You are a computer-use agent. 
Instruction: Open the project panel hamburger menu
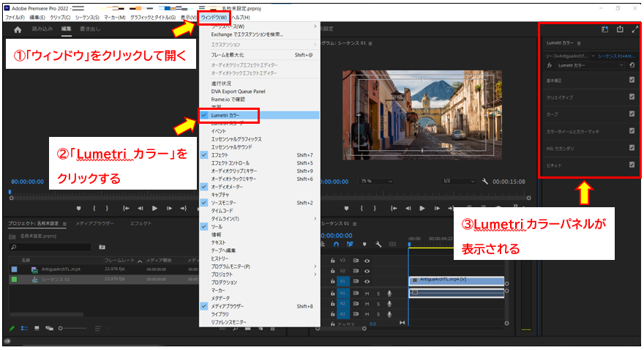[x=64, y=224]
